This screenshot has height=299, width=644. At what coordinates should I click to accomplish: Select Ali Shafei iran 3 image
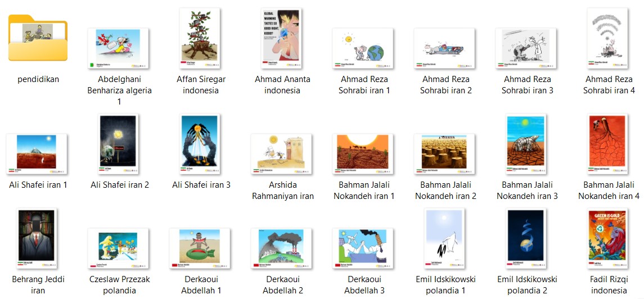pyautogui.click(x=200, y=144)
